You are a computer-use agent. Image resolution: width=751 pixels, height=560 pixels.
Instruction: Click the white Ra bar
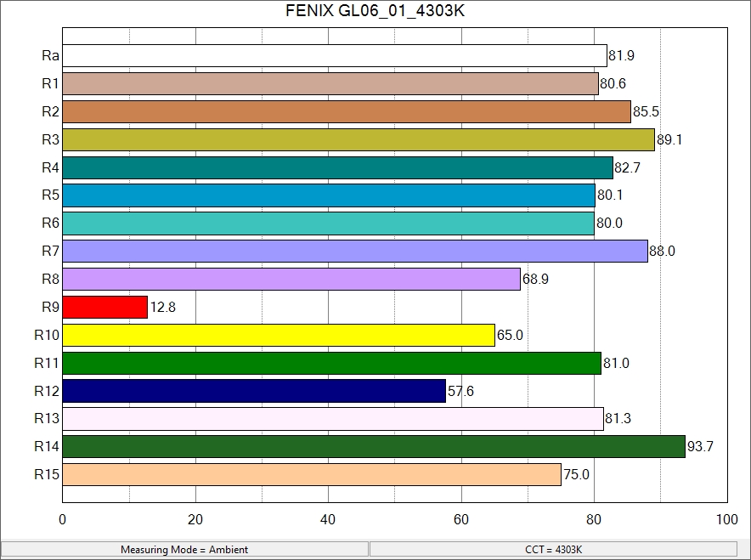[335, 56]
